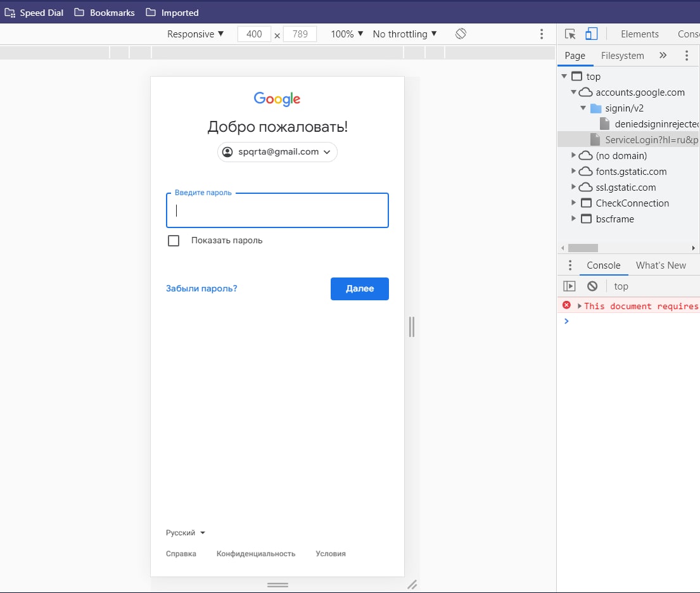Screen dimensions: 700x593
Task: Toggle the device toolbar icon
Action: [x=591, y=34]
